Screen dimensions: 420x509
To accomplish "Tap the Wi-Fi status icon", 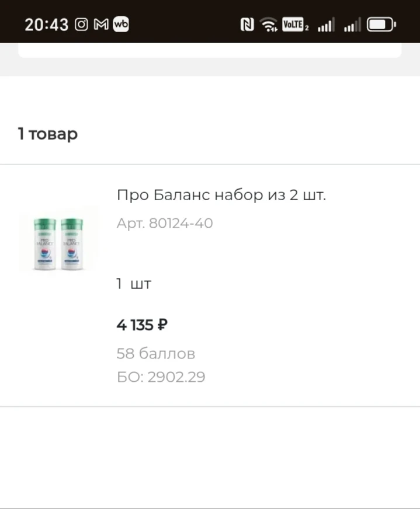I will (268, 25).
